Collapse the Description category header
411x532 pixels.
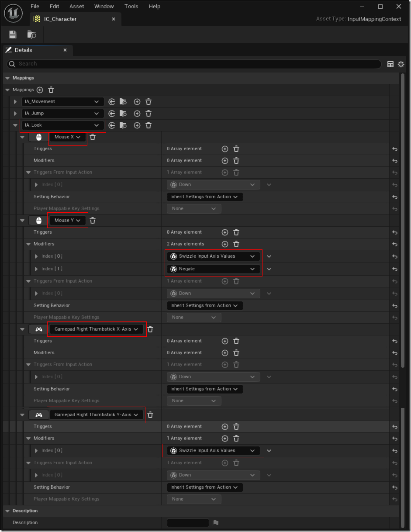(x=7, y=511)
